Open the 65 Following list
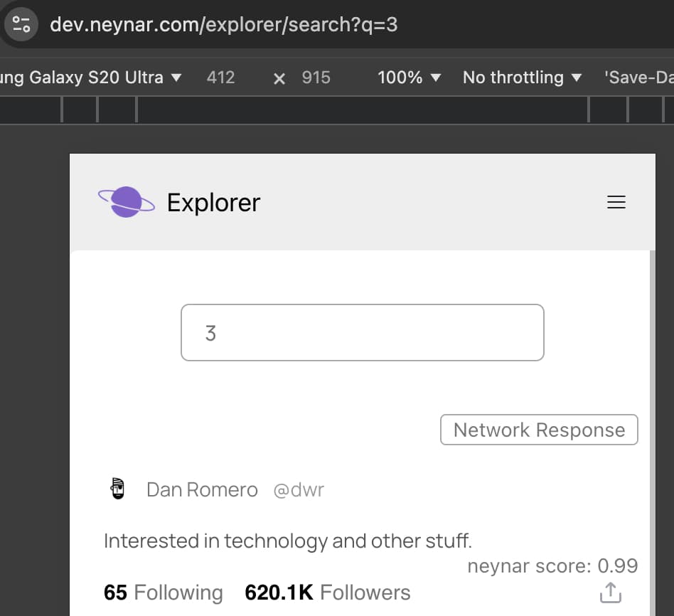The width and height of the screenshot is (674, 616). click(163, 592)
